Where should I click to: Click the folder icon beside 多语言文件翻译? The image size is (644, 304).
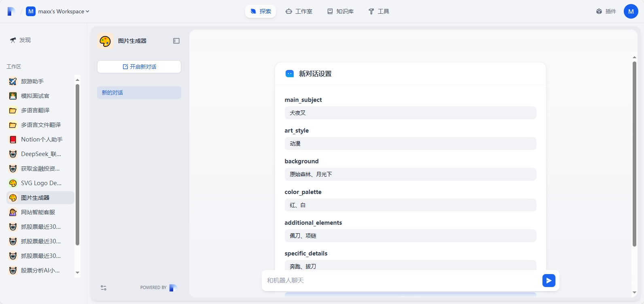(13, 125)
